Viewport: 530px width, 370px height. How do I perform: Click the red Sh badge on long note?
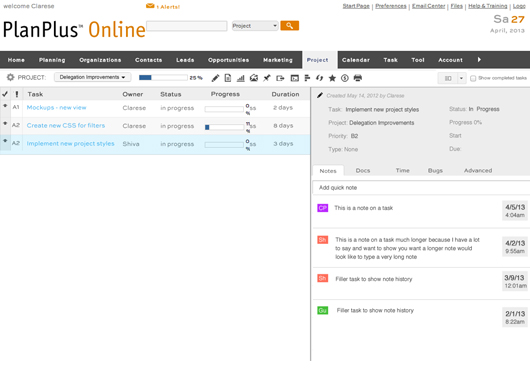pyautogui.click(x=322, y=240)
